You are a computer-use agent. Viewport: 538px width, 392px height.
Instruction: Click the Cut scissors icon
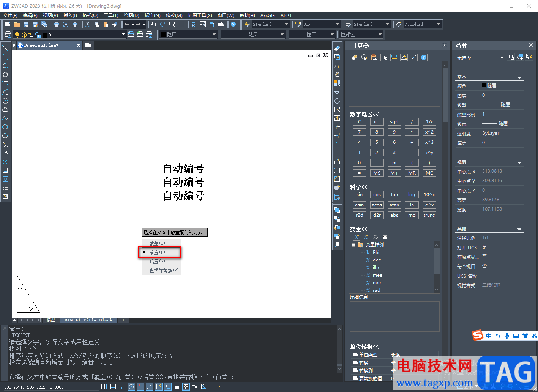tap(88, 24)
